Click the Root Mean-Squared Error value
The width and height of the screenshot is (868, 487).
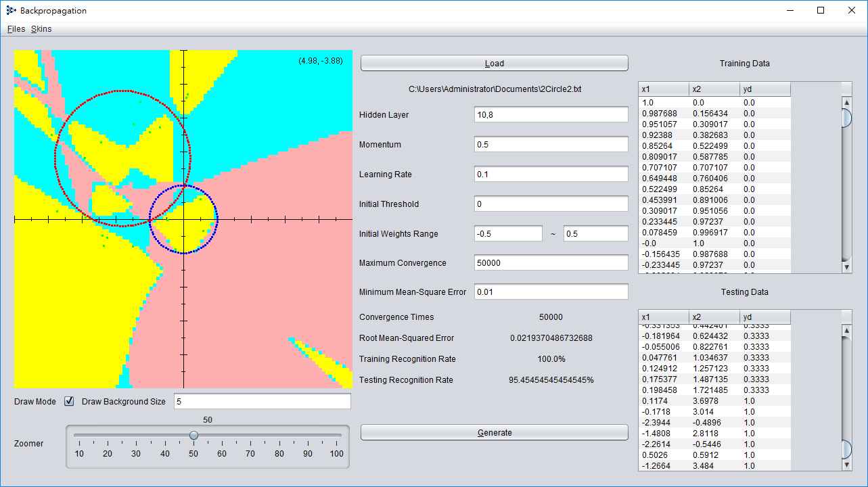click(x=551, y=338)
